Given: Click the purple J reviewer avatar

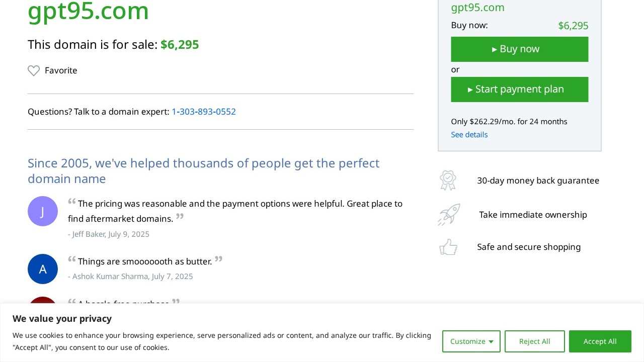Looking at the screenshot, I should [x=43, y=211].
